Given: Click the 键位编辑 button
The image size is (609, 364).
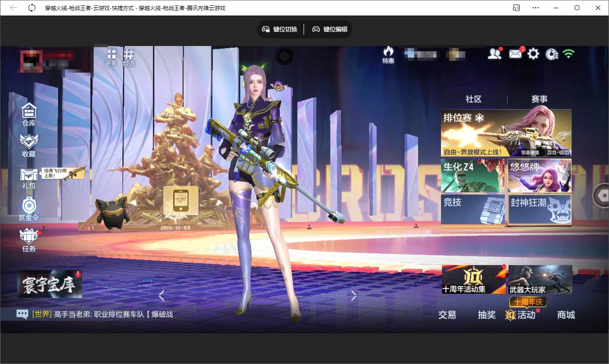Looking at the screenshot, I should [330, 29].
